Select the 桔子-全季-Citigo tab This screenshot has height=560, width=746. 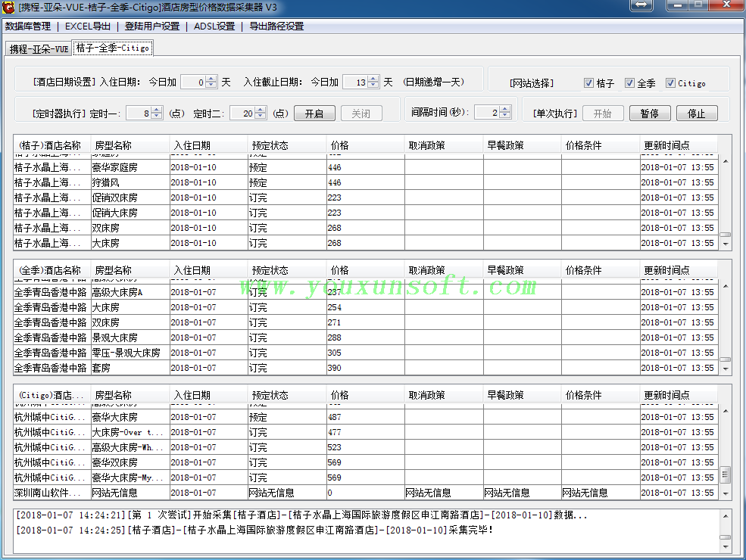point(113,48)
